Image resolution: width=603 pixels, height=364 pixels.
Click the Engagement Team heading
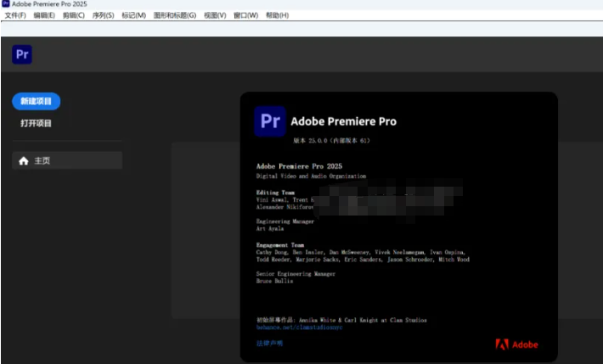click(280, 245)
